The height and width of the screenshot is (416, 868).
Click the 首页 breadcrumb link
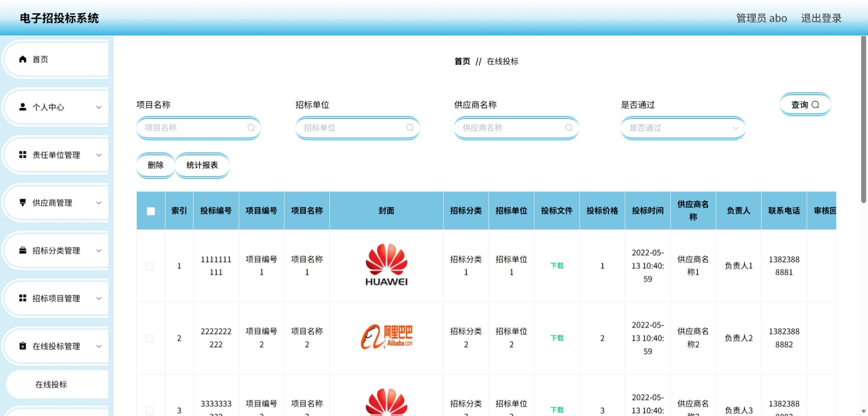point(462,61)
